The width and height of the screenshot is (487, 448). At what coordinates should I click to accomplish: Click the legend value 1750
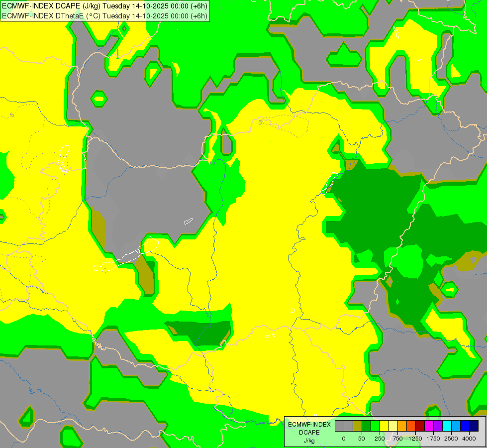click(x=433, y=439)
